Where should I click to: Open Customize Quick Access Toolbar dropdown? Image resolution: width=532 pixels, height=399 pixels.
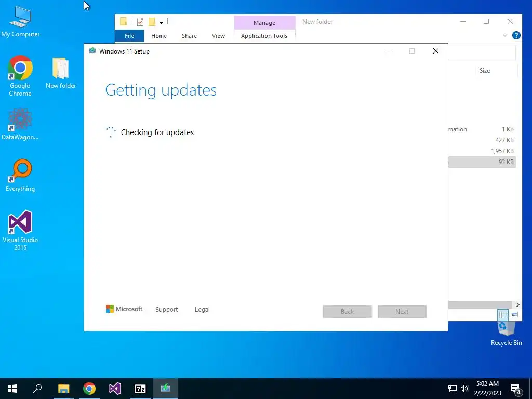(161, 22)
